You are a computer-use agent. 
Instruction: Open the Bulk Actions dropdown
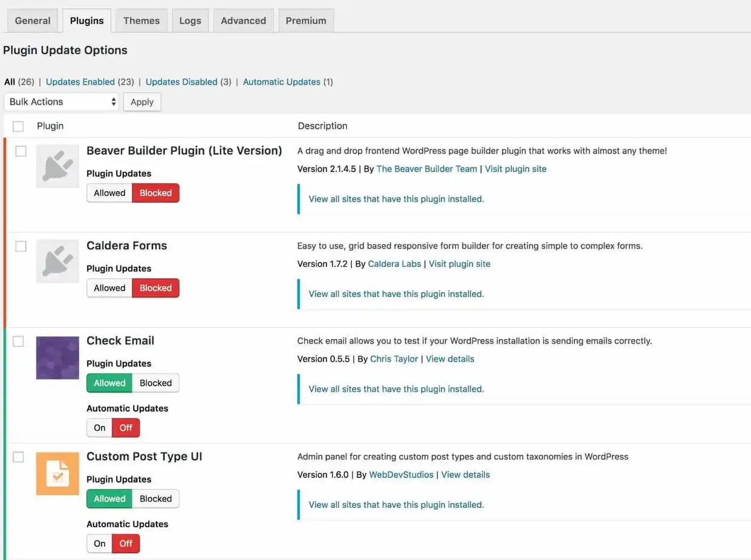[x=61, y=102]
